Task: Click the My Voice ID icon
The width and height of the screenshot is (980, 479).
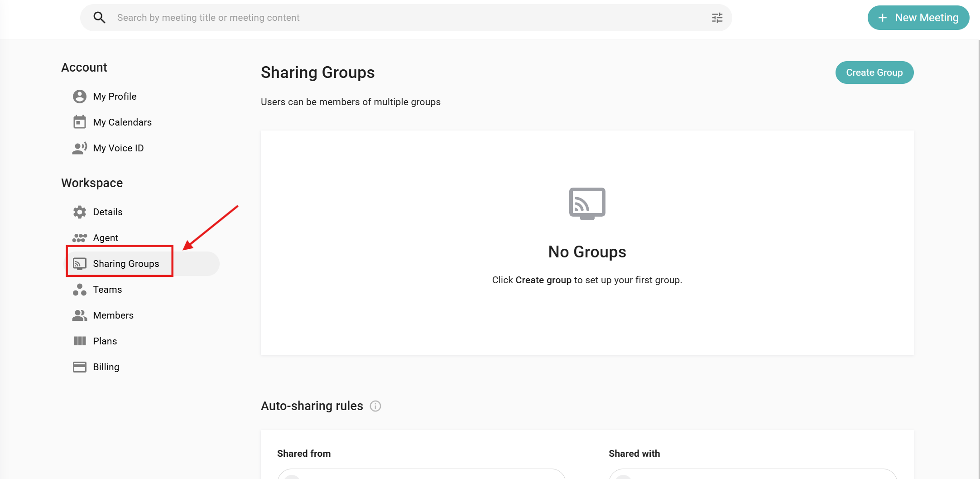Action: pos(80,148)
